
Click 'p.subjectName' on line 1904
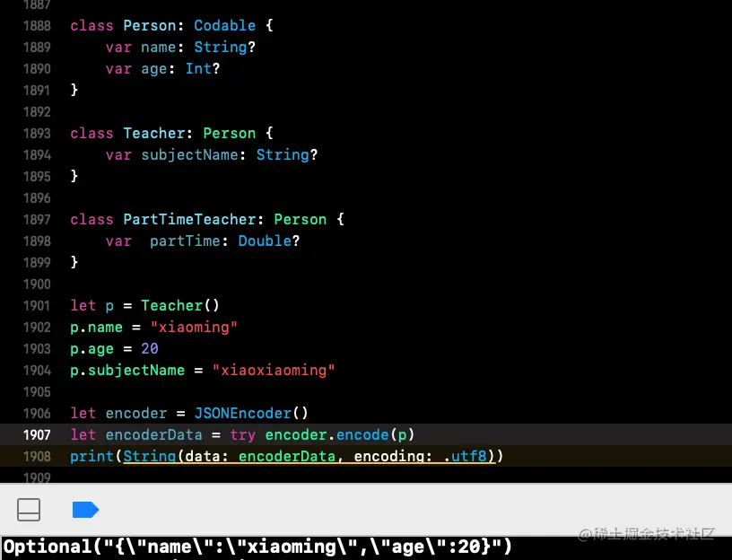pyautogui.click(x=127, y=371)
